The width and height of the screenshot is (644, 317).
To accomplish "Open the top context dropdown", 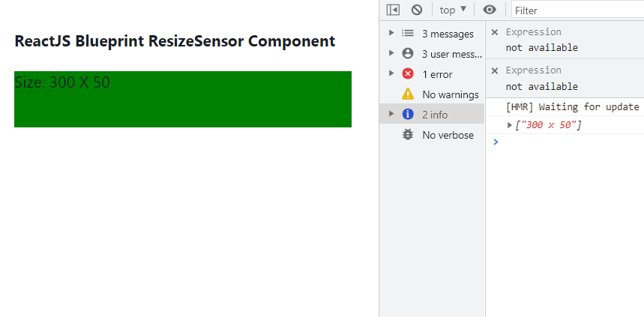I will click(x=453, y=10).
